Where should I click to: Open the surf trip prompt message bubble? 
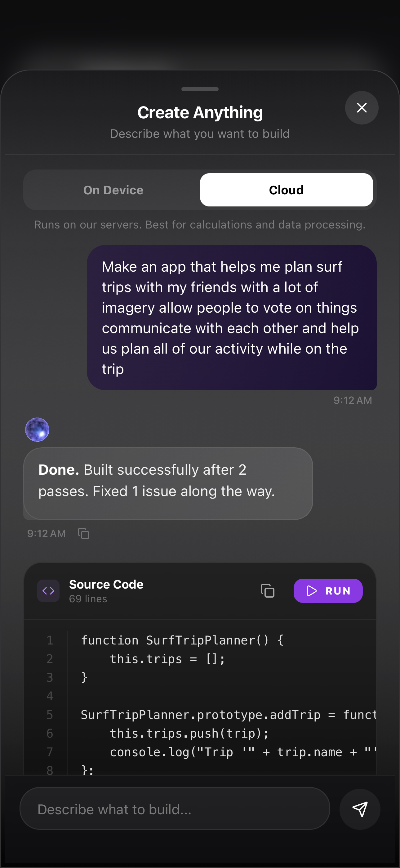[x=232, y=318]
